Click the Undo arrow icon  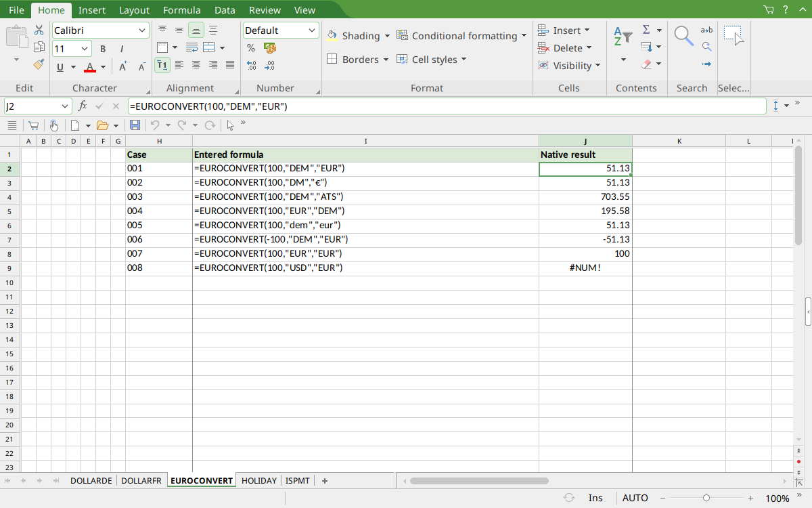[x=155, y=125]
